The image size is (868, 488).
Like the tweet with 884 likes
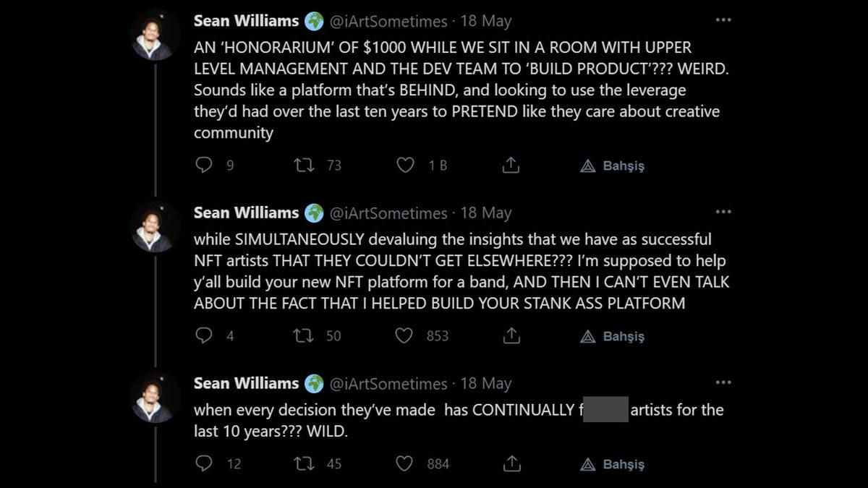click(x=406, y=463)
